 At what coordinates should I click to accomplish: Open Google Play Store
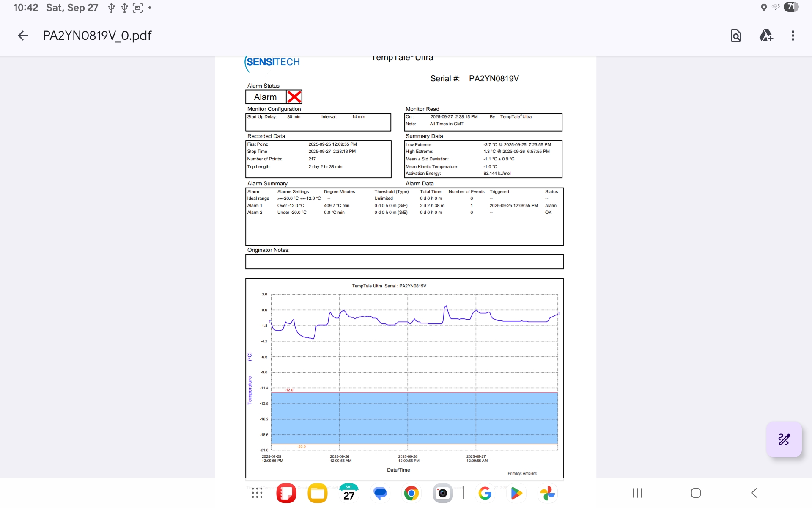[x=516, y=493]
